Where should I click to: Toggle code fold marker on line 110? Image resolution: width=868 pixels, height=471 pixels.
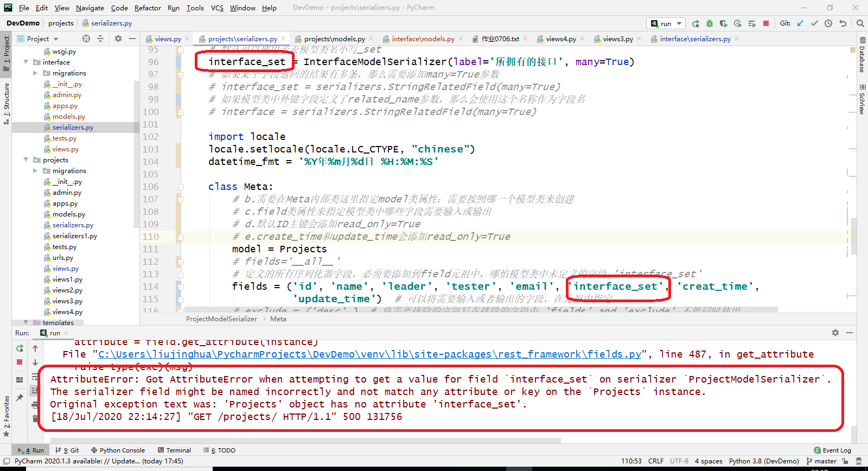181,237
